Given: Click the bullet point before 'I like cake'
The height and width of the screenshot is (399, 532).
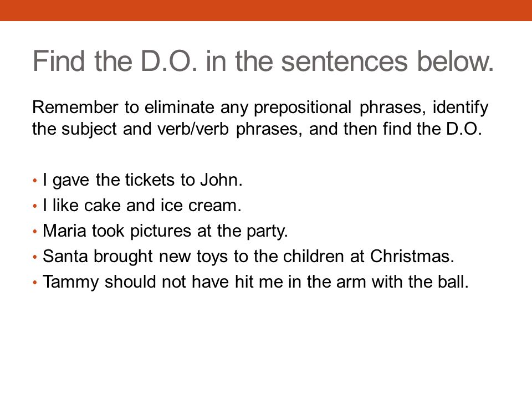Looking at the screenshot, I should click(x=34, y=206).
